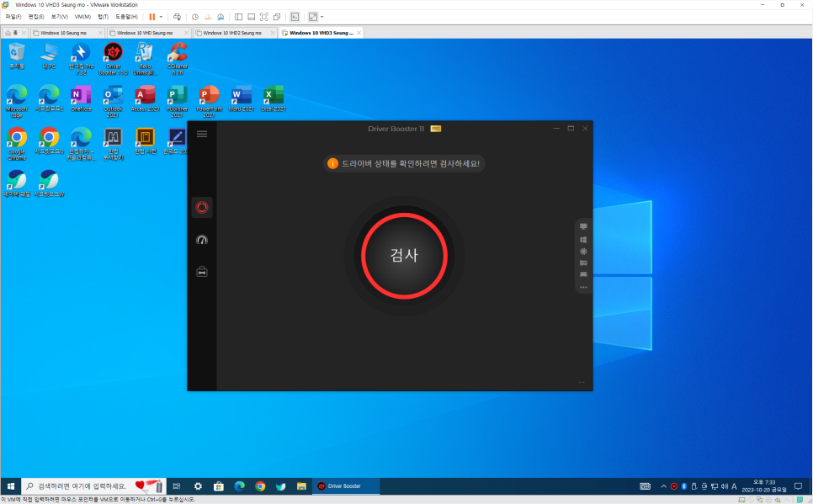Open Settings gear on the guest taskbar
Image resolution: width=813 pixels, height=504 pixels.
pyautogui.click(x=198, y=486)
